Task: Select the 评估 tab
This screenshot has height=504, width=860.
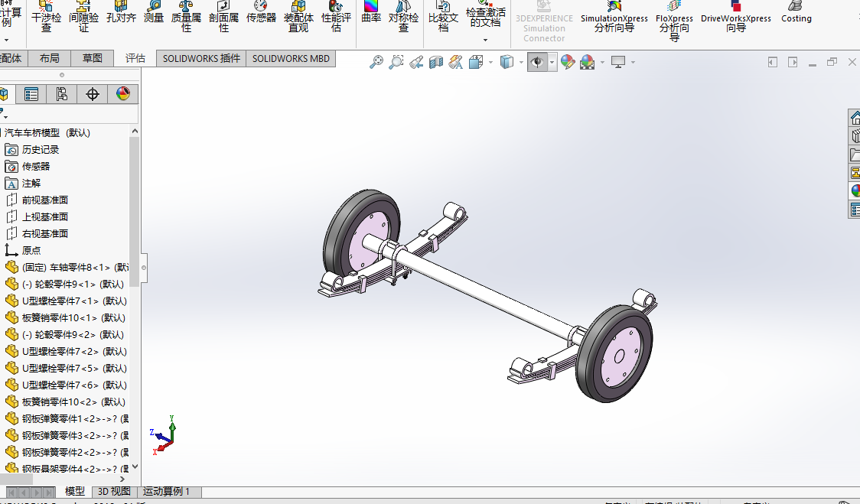Action: click(135, 58)
